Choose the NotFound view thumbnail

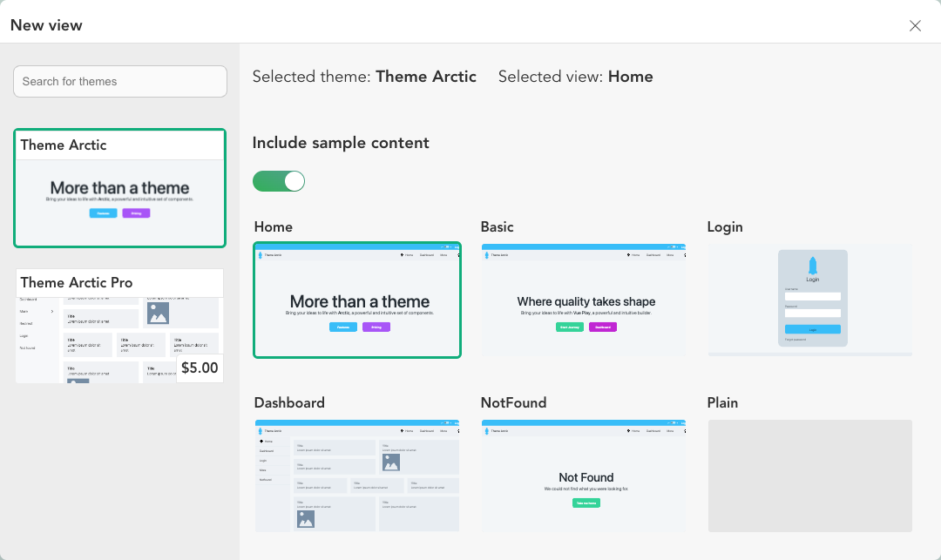click(x=583, y=476)
